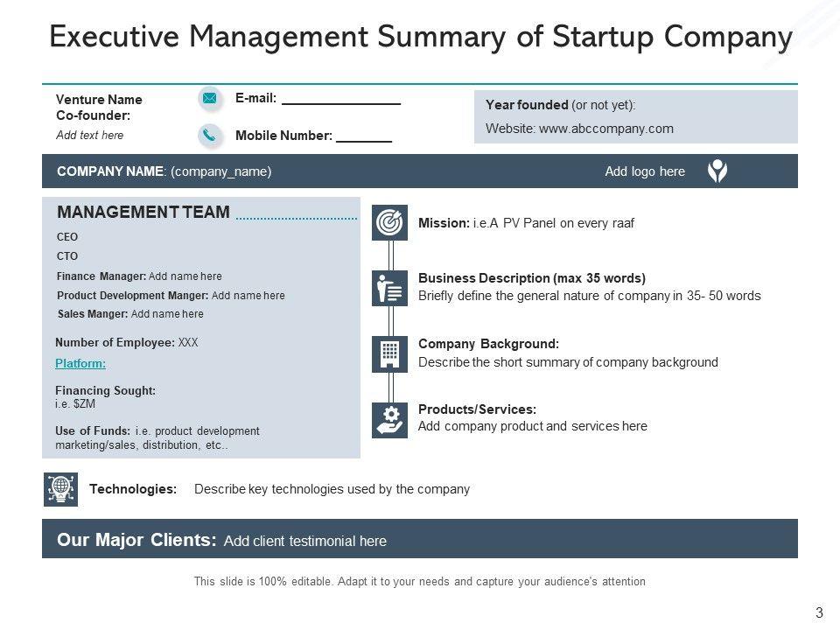Click the Mission target icon
The image size is (840, 630).
point(389,223)
